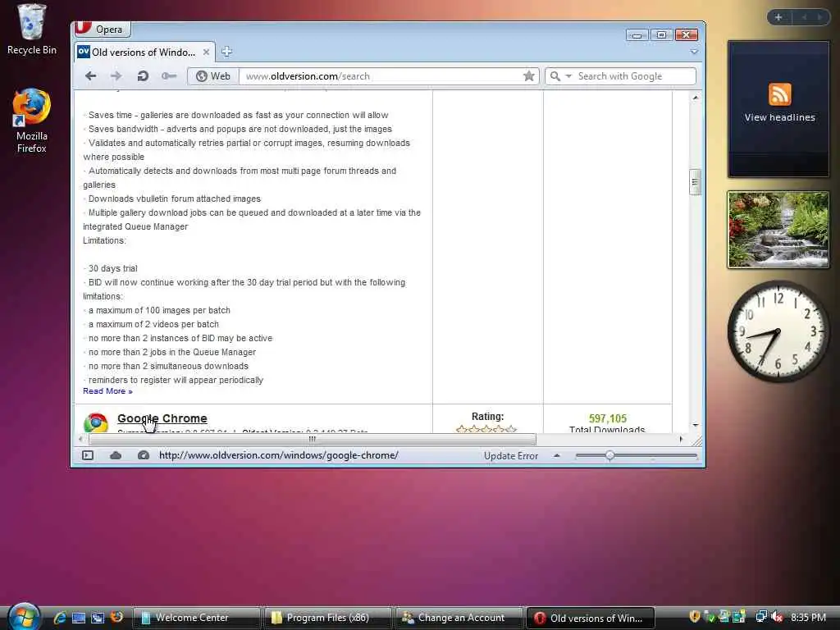Click Switch between windows Quick Launch icon
This screenshot has height=630, width=840.
coord(98,618)
